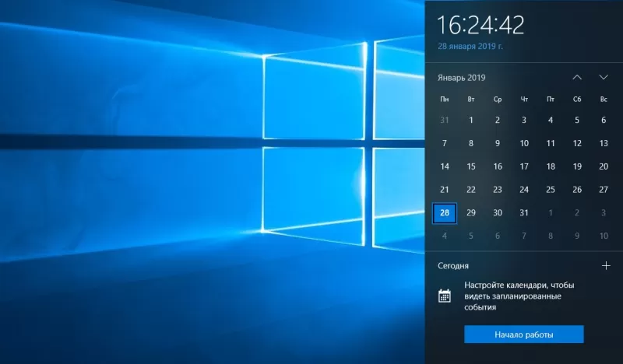Select greyed December 31 date

[x=445, y=120]
